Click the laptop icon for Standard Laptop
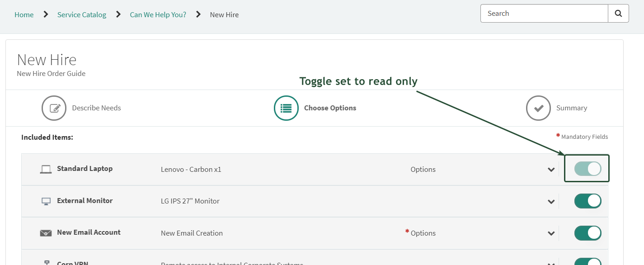 [46, 169]
